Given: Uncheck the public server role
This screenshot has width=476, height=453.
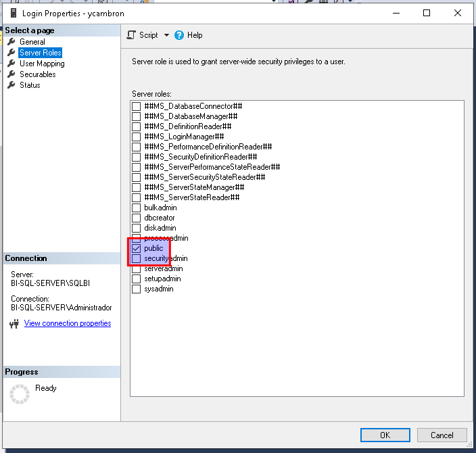Looking at the screenshot, I should (x=137, y=248).
